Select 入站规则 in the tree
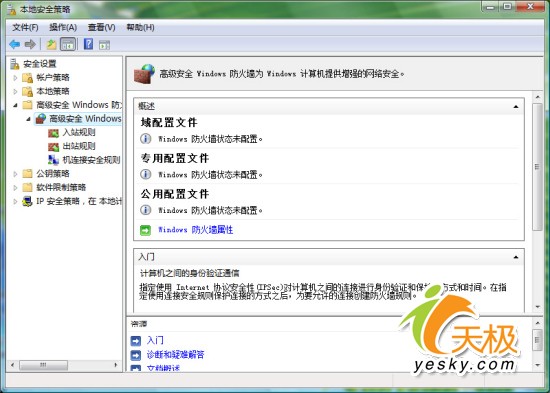 point(79,132)
